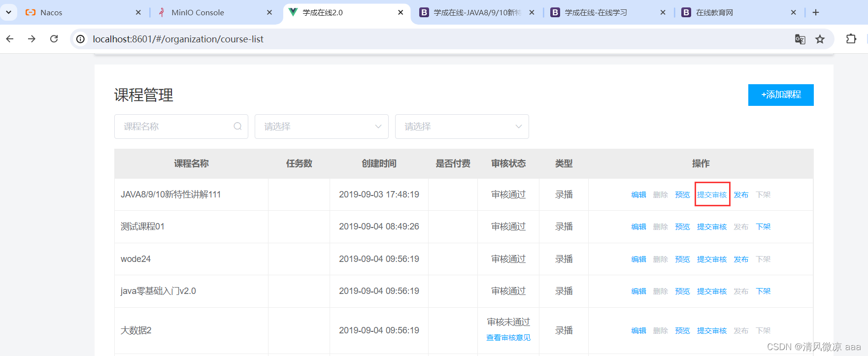Viewport: 868px width, 356px height.
Task: Open the tab search chevron at top left
Action: 8,12
